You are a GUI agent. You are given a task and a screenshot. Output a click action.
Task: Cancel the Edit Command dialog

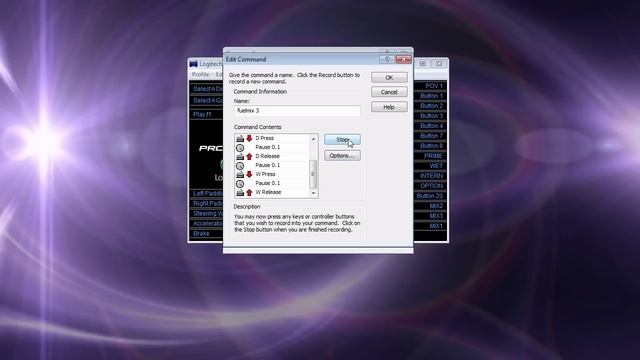(x=389, y=92)
